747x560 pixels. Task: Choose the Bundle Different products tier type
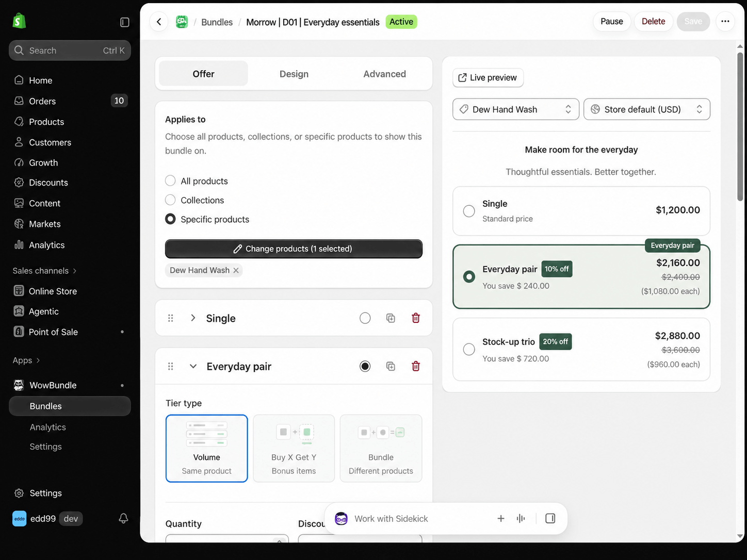click(381, 449)
